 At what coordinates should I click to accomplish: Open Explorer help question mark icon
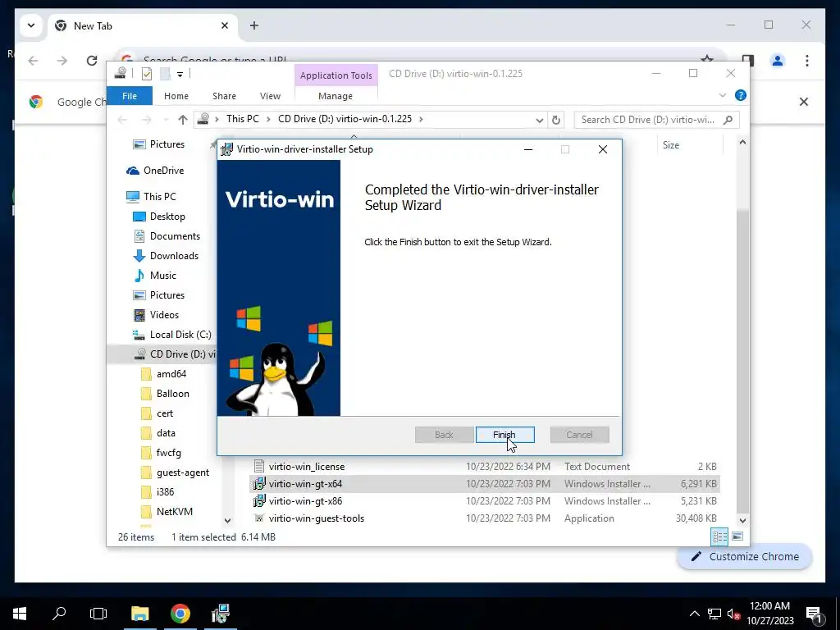click(741, 95)
